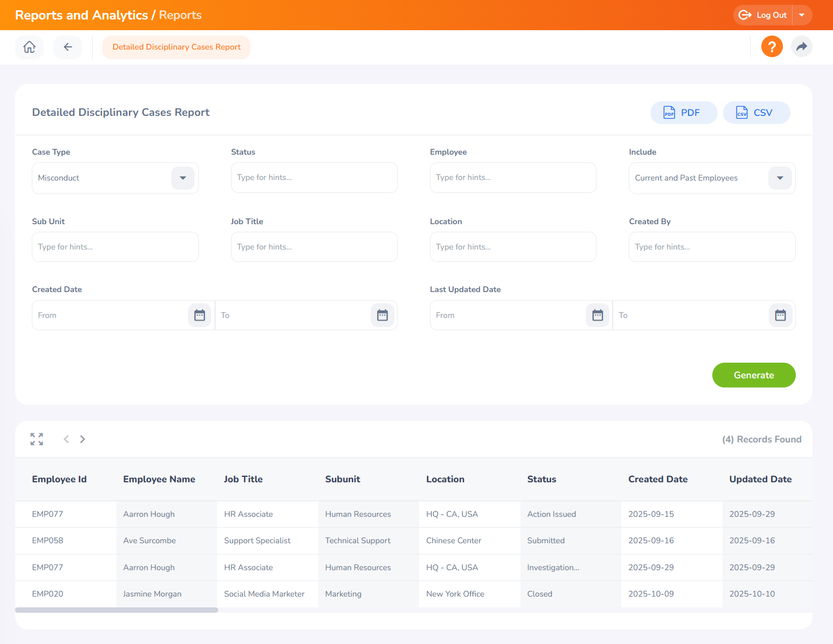Click the Reports and Analytics heading
The height and width of the screenshot is (644, 833).
(x=81, y=15)
